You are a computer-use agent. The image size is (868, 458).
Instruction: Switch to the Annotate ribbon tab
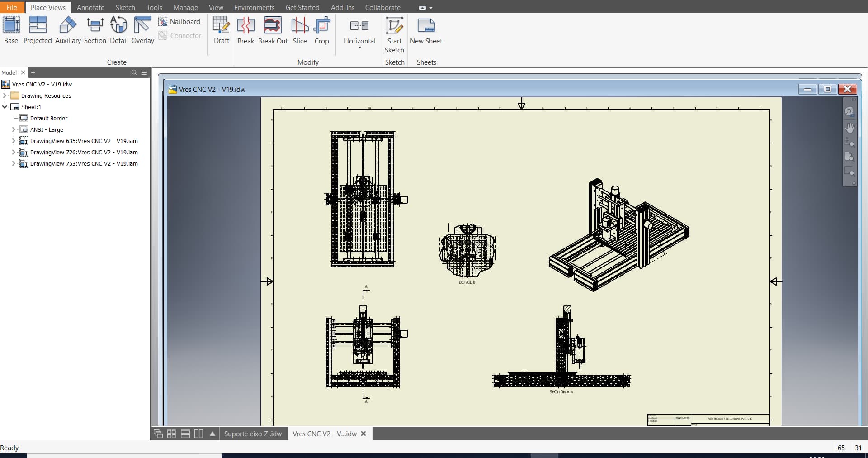point(90,7)
